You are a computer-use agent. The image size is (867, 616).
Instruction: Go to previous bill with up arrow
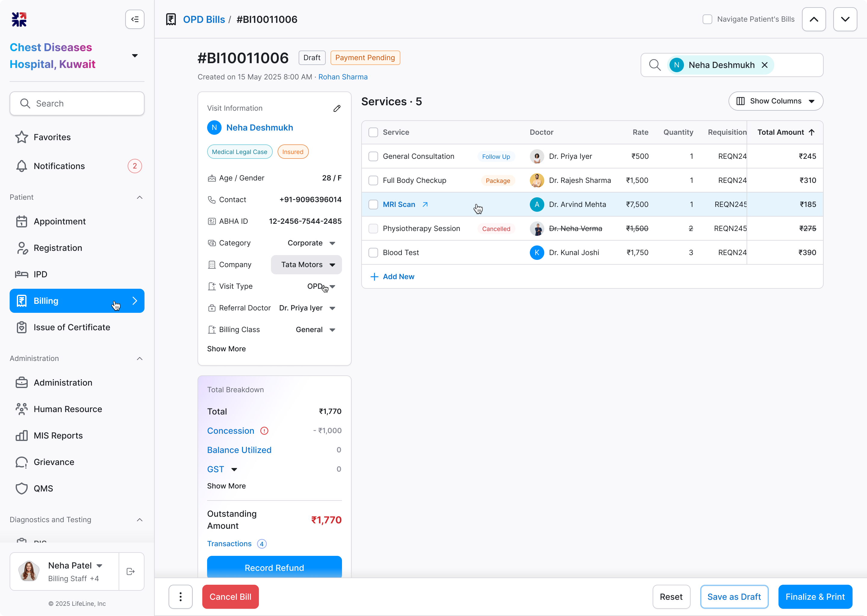point(813,19)
